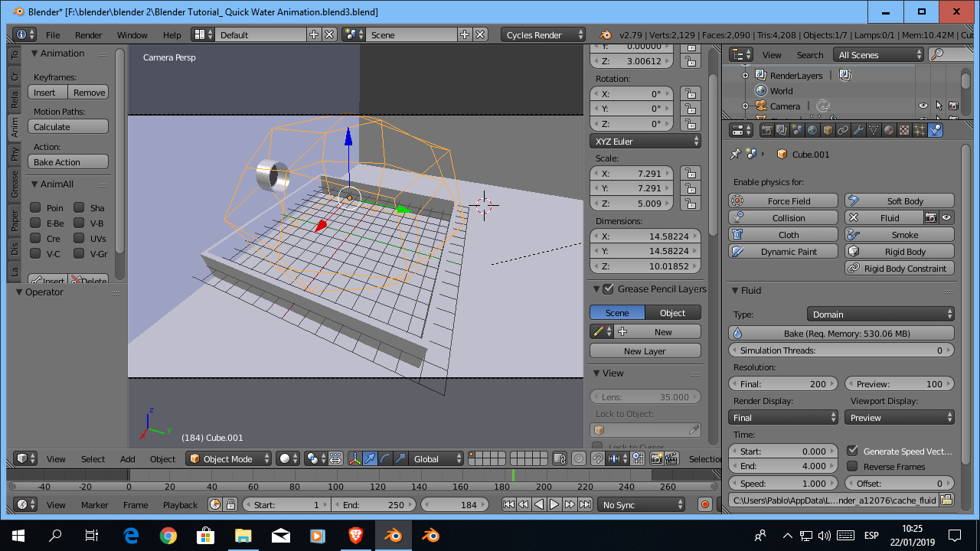Toggle Camera selectability arrow in outliner
Viewport: 980px width, 551px height.
(939, 106)
